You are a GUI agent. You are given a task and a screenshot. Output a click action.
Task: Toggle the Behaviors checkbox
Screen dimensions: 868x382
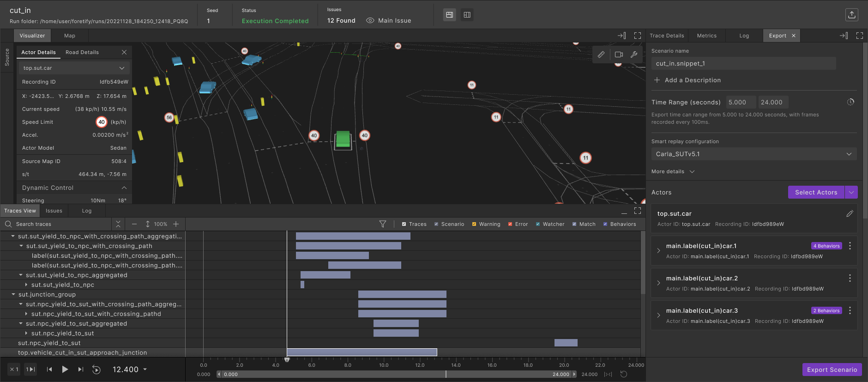point(605,224)
